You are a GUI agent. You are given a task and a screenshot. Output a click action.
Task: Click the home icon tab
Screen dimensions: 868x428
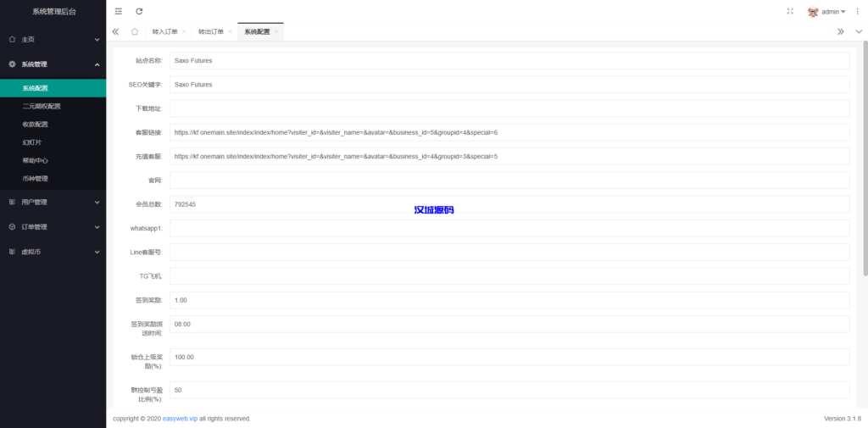click(x=135, y=31)
